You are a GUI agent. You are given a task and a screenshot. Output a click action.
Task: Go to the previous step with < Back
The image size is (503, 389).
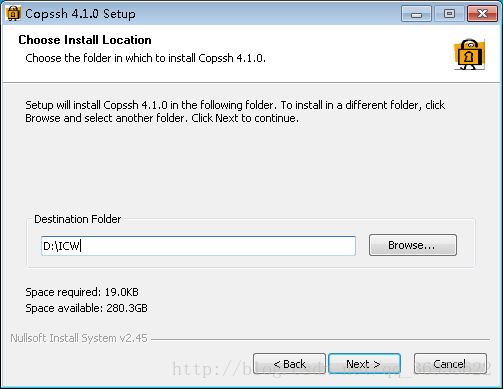[x=289, y=364]
